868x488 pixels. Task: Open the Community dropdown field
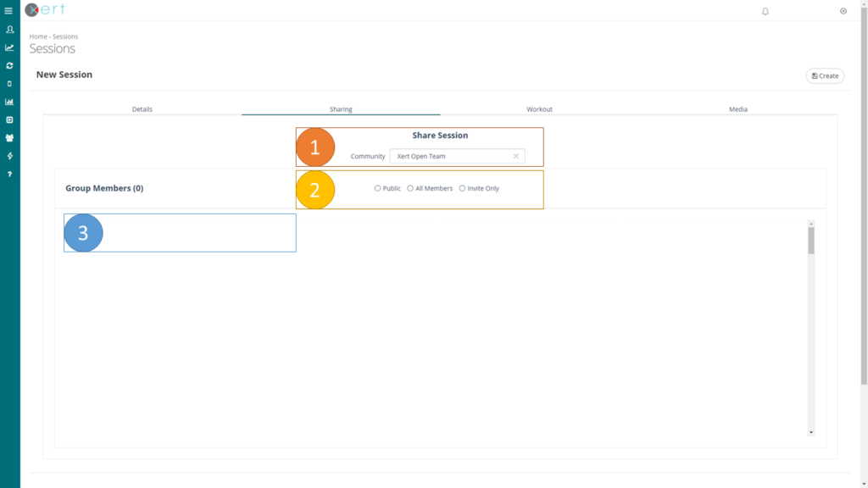point(457,156)
